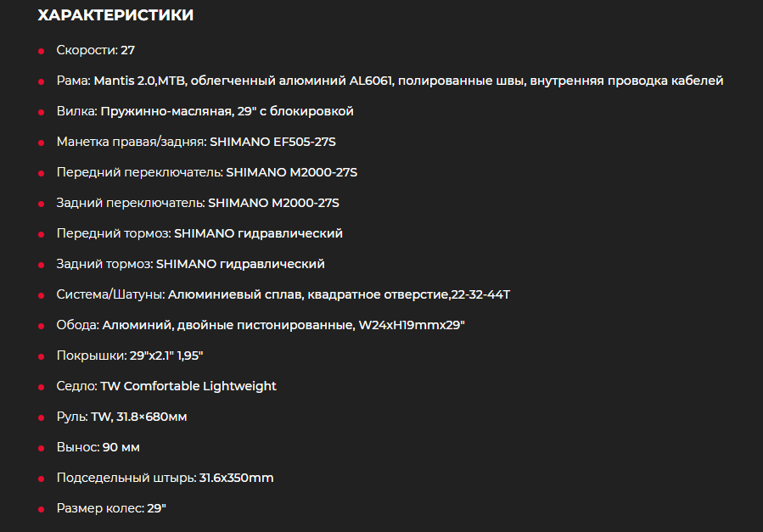Click the red bullet beside Размер колес
Image resolution: width=763 pixels, height=532 pixels.
(42, 510)
